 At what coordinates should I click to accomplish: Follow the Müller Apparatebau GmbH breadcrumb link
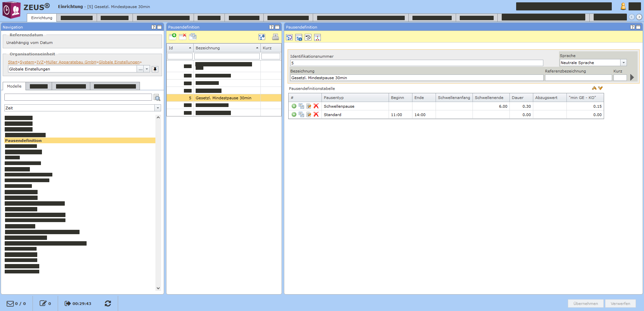71,62
